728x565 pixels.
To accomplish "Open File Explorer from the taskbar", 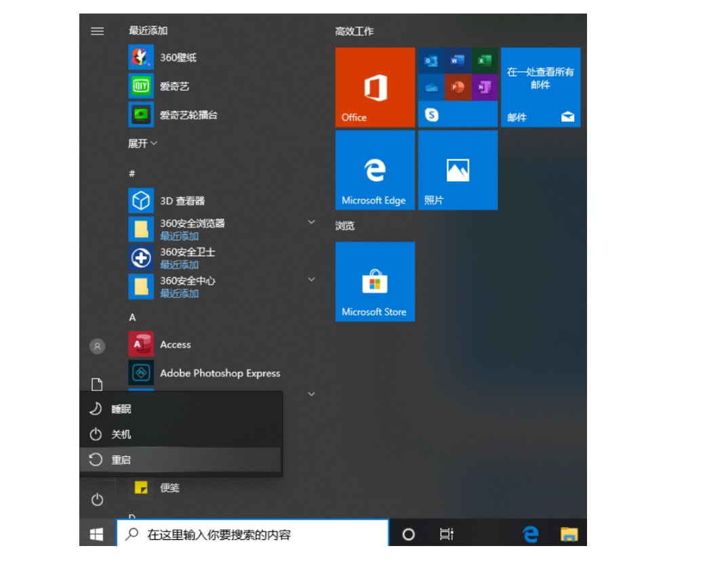I will [x=569, y=535].
